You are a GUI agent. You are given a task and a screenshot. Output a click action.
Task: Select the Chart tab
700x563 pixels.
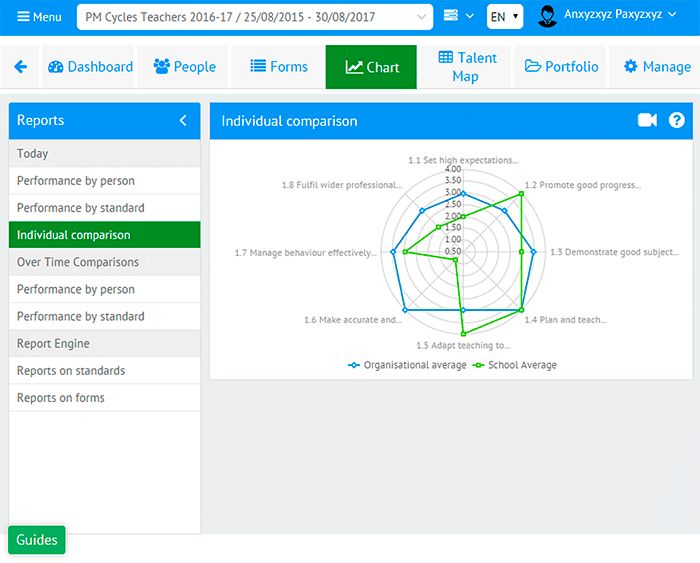(x=371, y=67)
